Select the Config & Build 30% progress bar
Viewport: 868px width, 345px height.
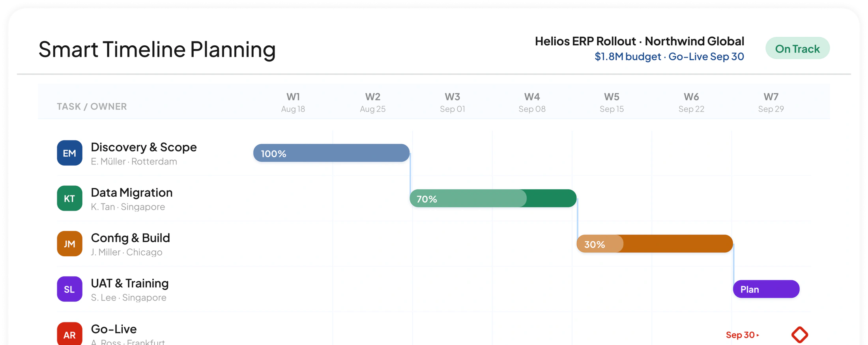coord(655,244)
